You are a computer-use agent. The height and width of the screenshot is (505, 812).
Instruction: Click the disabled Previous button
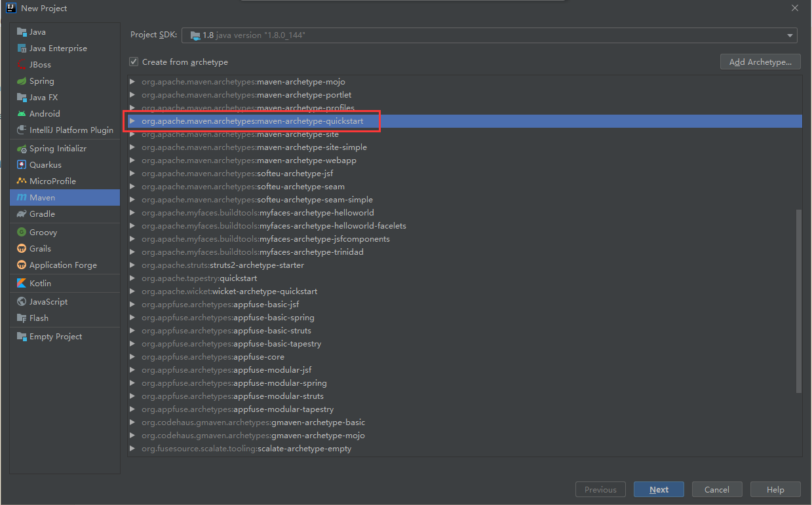600,489
